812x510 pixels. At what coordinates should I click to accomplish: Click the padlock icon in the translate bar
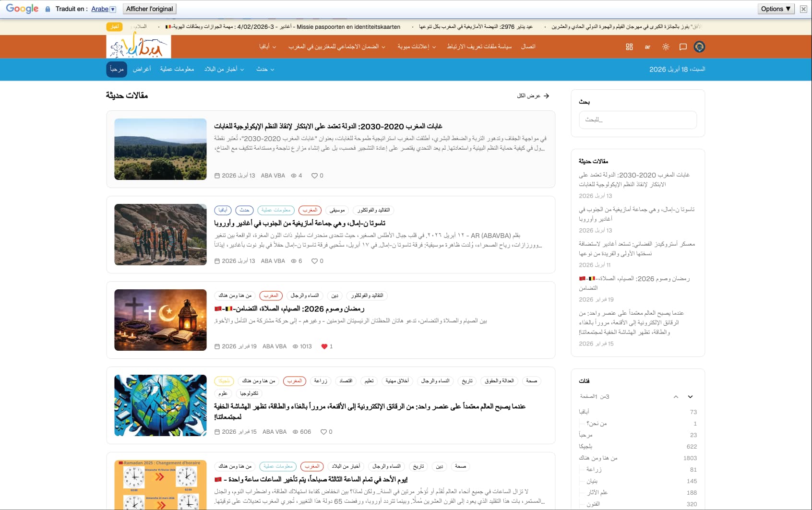pos(47,9)
